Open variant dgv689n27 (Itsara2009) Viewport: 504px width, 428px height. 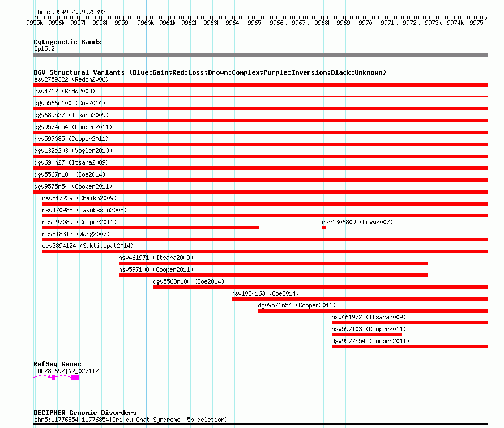71,115
